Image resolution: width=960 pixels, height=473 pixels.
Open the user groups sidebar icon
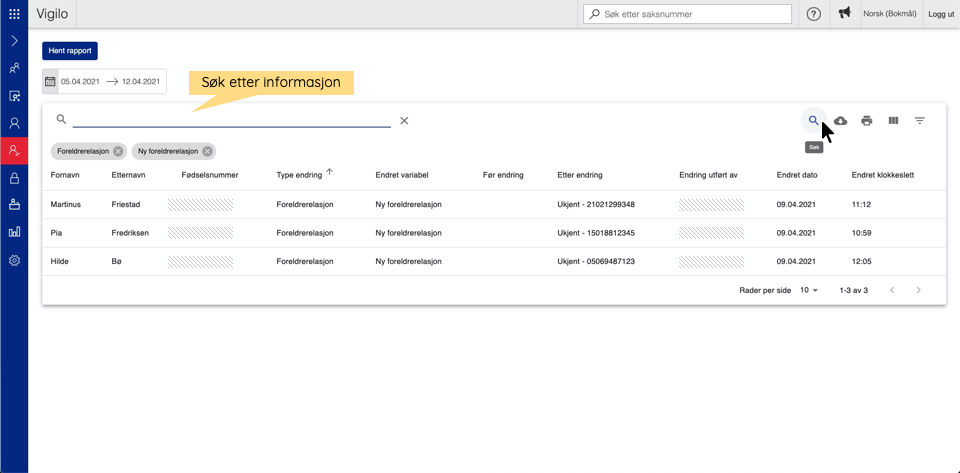(14, 69)
